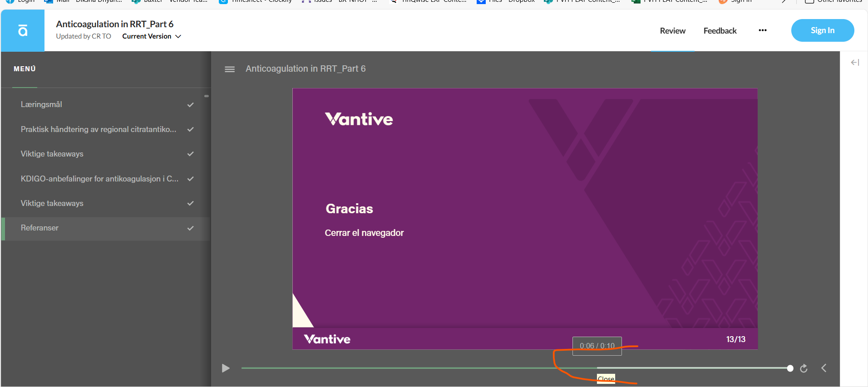Click the 0:06 / 0:10 time tooltip
Image resolution: width=868 pixels, height=387 pixels.
tap(597, 346)
